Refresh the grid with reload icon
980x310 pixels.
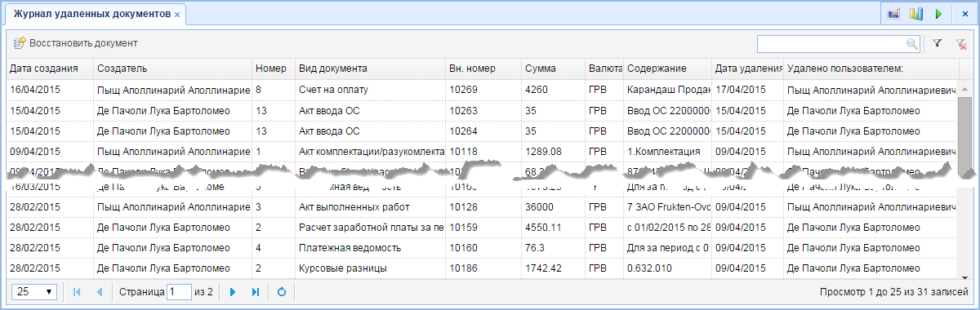pyautogui.click(x=282, y=292)
